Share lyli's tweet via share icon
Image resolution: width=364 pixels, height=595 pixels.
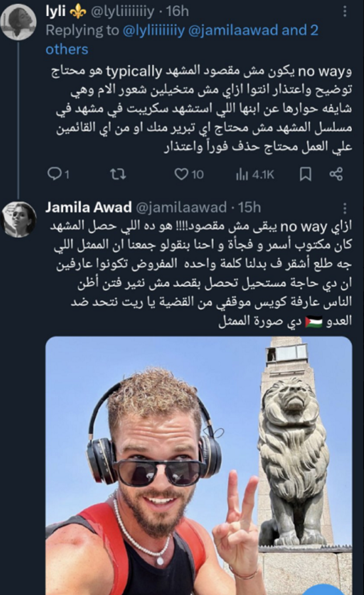coord(336,174)
